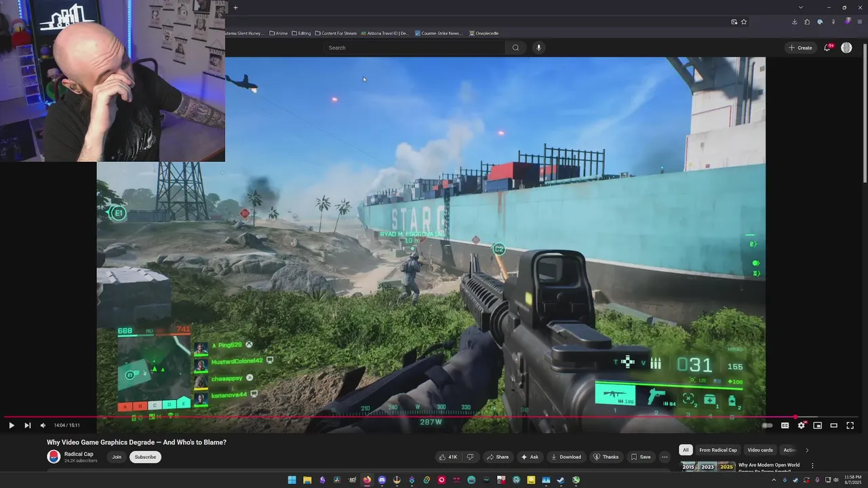Image resolution: width=868 pixels, height=488 pixels.
Task: Click the search magnifier button
Action: (x=515, y=47)
